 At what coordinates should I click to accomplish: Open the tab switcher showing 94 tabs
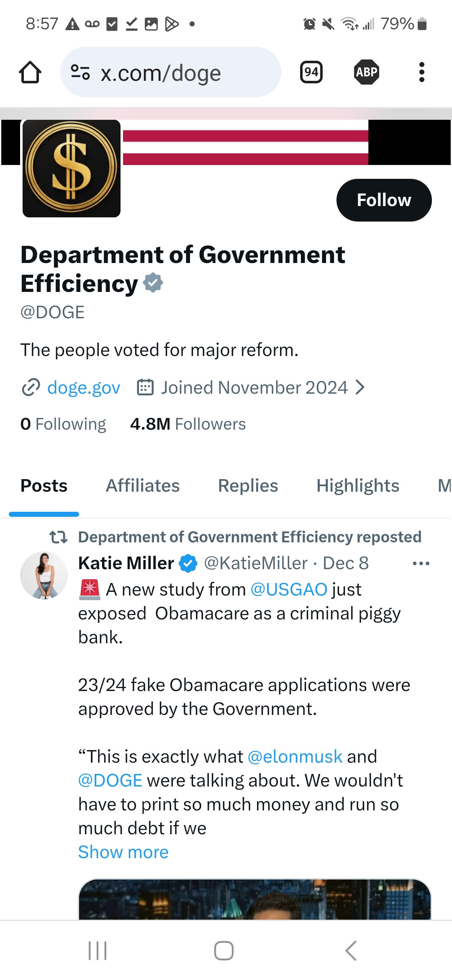pyautogui.click(x=311, y=72)
